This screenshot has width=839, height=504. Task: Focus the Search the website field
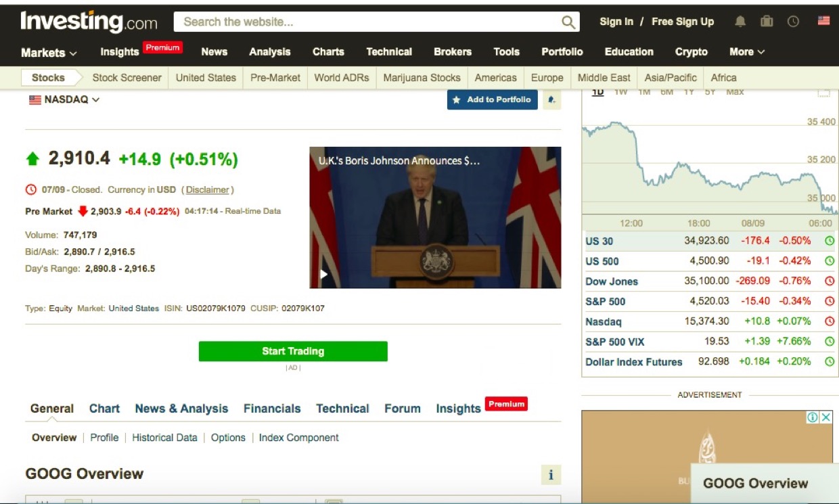[x=369, y=22]
